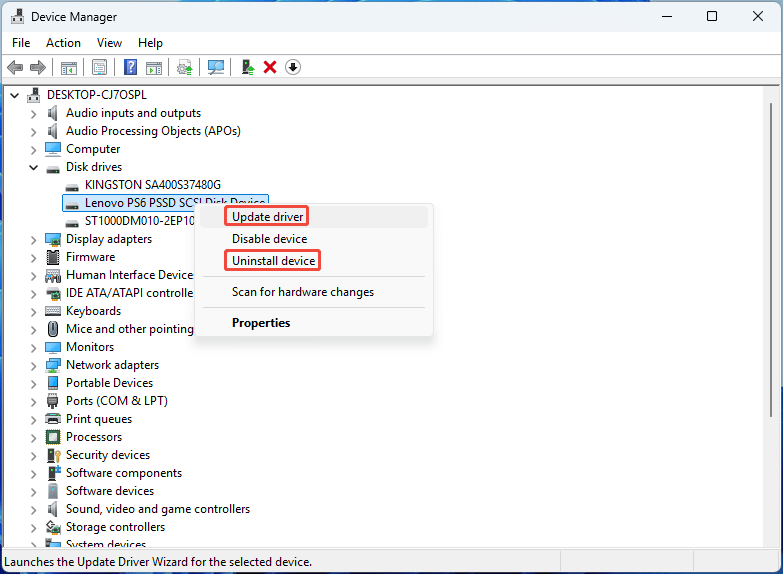Image resolution: width=783 pixels, height=574 pixels.
Task: Open the Action menu
Action: click(63, 43)
